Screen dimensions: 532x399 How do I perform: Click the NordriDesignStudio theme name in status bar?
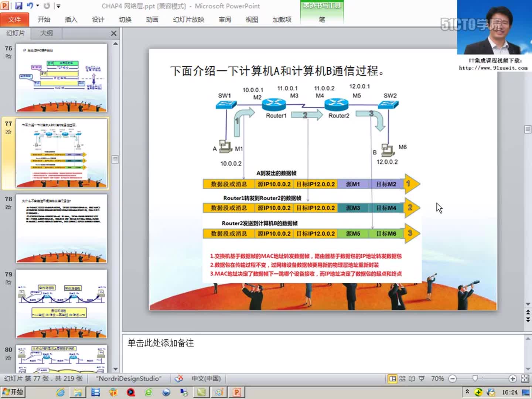pos(129,379)
